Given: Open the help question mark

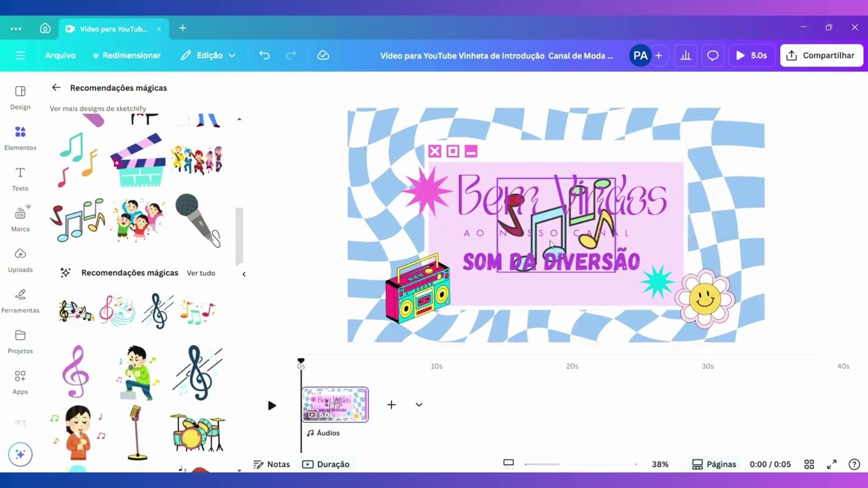Looking at the screenshot, I should pos(854,464).
